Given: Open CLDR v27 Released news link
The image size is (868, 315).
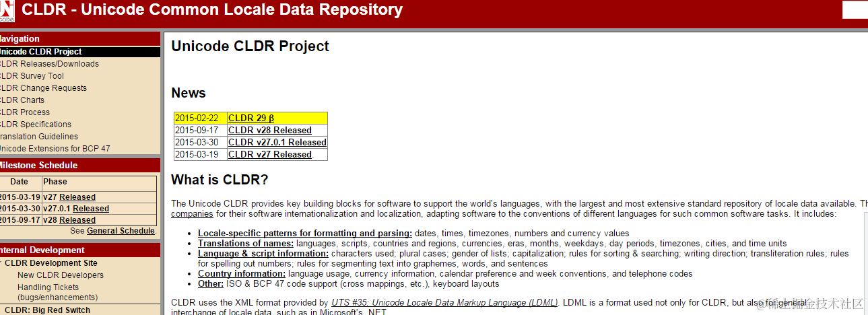Looking at the screenshot, I should tap(270, 155).
